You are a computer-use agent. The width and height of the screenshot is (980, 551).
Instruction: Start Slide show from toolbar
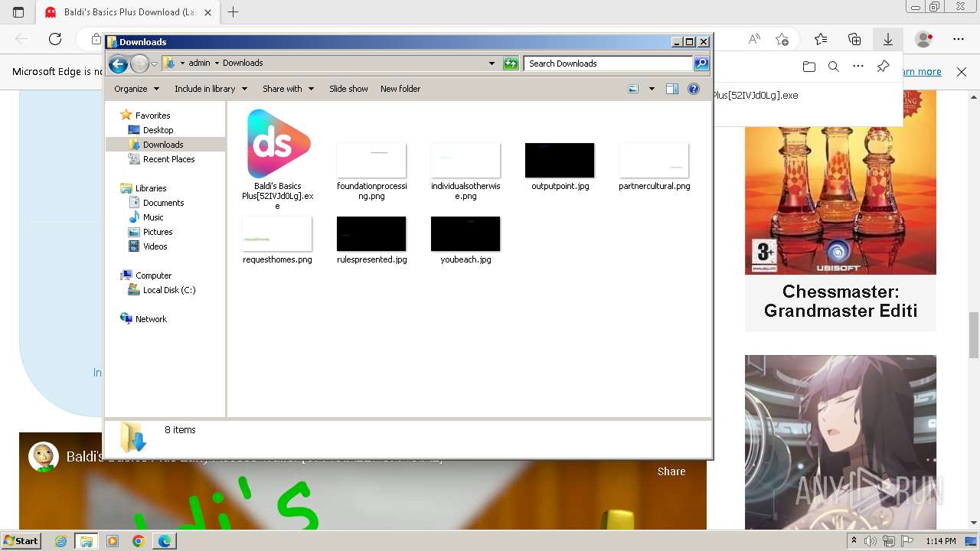(348, 89)
